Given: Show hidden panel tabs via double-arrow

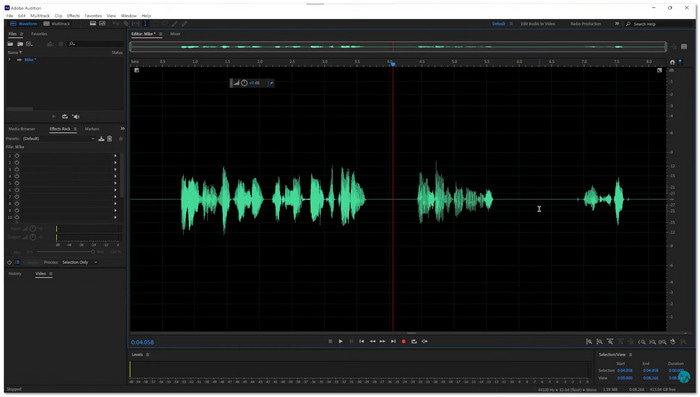Looking at the screenshot, I should click(122, 129).
